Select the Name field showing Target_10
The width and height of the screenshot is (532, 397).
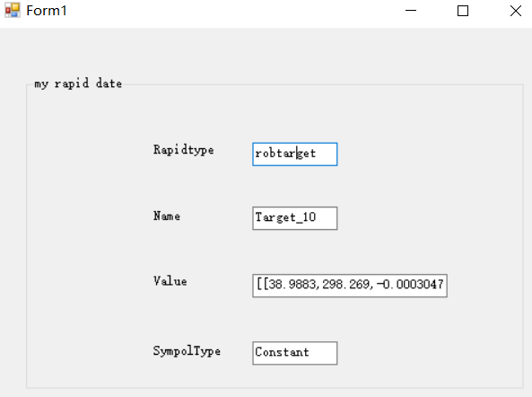coord(295,218)
